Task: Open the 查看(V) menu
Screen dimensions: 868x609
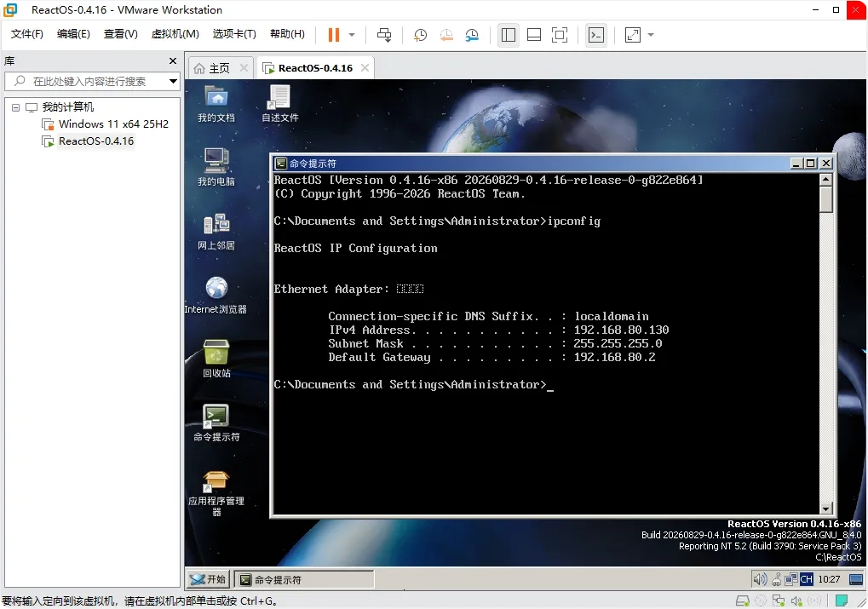Action: coord(121,34)
